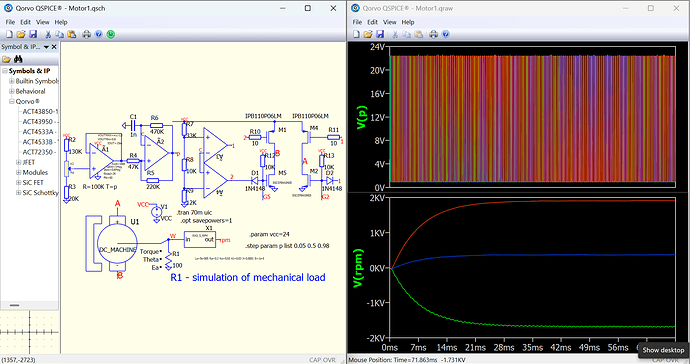Click Cut scissors icon in Motor1.qsch toolbar
The width and height of the screenshot is (690, 364).
(x=48, y=34)
